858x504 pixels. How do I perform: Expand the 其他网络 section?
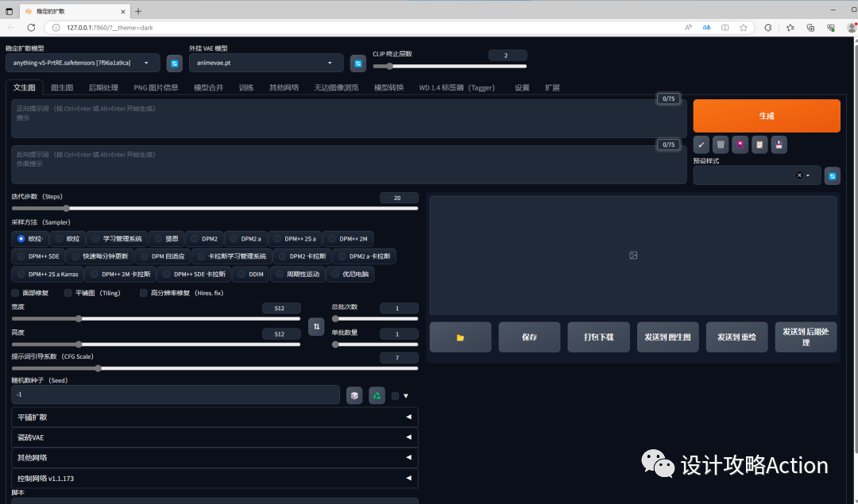214,457
